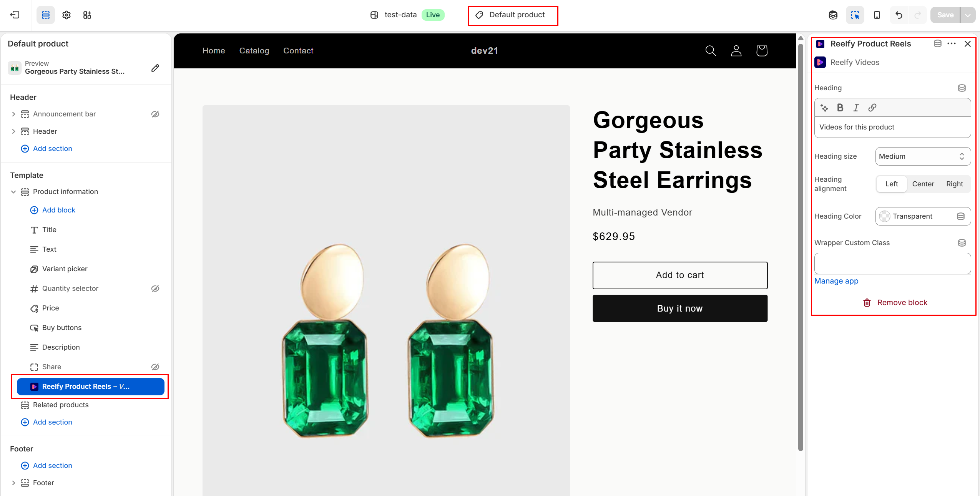
Task: Click the storefront search icon
Action: coord(711,51)
